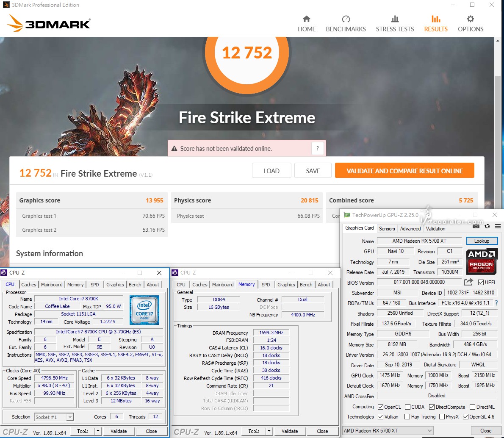Expand Tools dropdown arrow in CPU-Z CPU window
This screenshot has height=438, width=504.
98,431
